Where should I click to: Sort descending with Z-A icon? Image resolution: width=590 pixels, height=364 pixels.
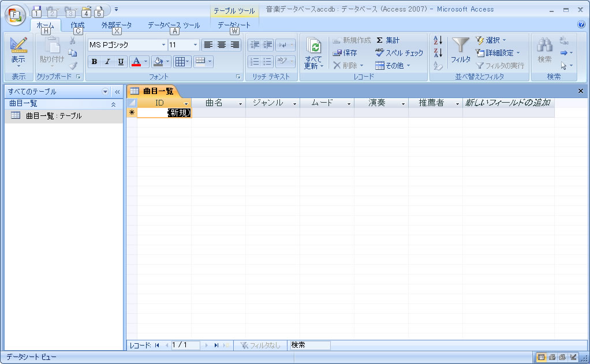pyautogui.click(x=438, y=53)
